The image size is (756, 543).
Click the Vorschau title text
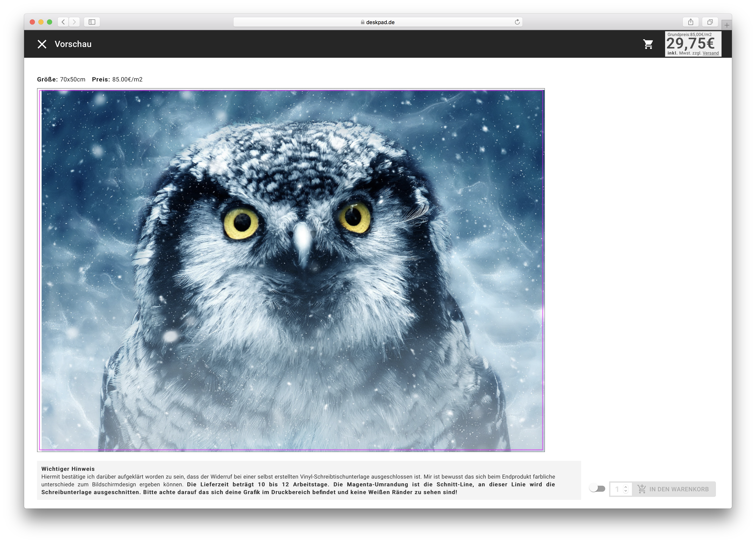(x=73, y=44)
